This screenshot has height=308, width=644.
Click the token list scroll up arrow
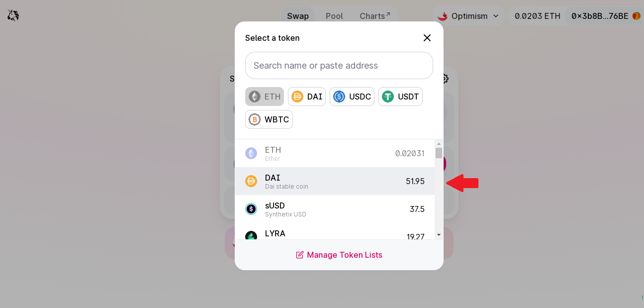click(x=439, y=144)
